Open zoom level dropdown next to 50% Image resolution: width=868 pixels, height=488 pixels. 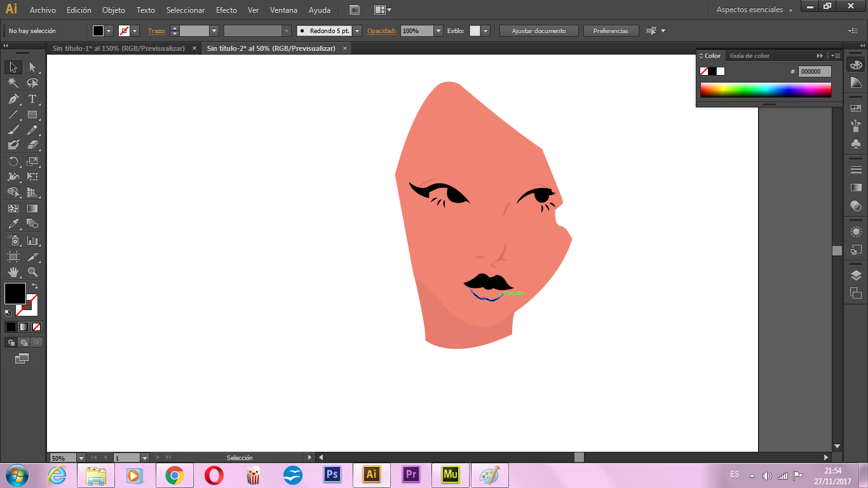[81, 457]
